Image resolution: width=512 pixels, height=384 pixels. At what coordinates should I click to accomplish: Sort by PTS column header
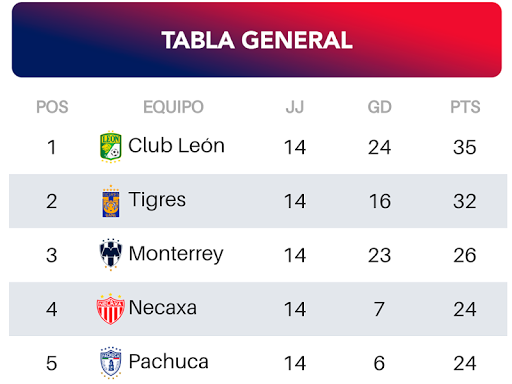[465, 107]
